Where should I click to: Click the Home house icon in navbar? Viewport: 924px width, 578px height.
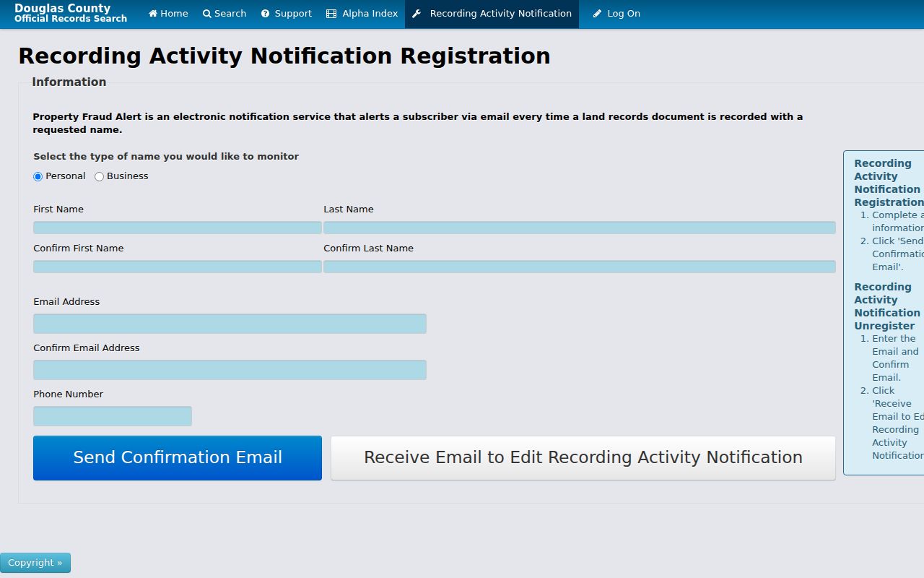pos(153,14)
